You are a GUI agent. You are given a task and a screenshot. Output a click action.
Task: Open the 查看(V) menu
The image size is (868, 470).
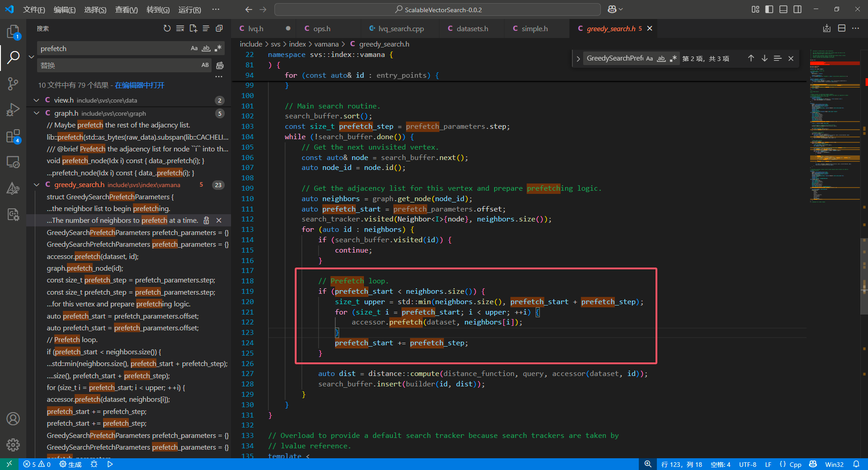tap(126, 9)
